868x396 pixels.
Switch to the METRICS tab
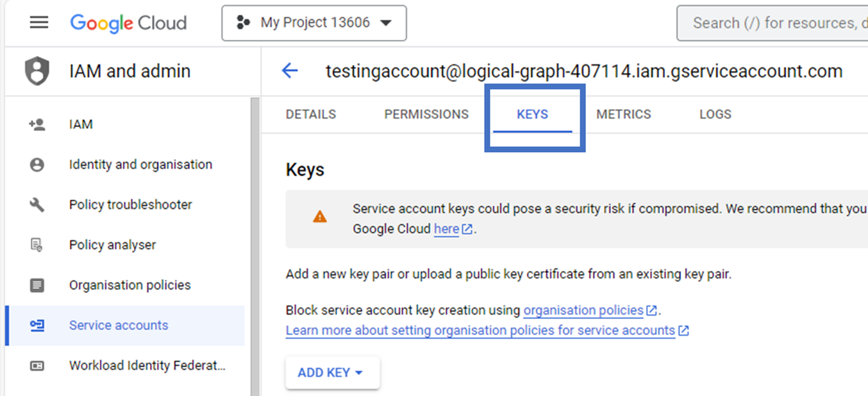pos(623,114)
